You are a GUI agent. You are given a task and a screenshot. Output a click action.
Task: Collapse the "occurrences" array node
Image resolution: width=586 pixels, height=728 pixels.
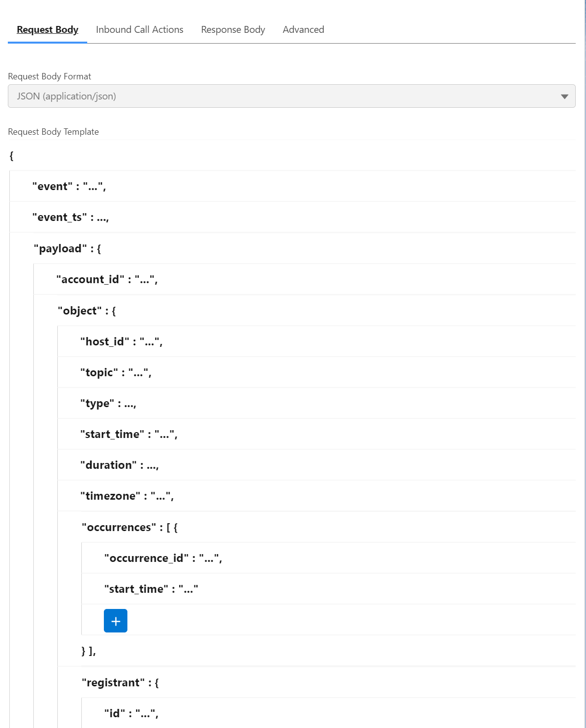click(x=129, y=527)
